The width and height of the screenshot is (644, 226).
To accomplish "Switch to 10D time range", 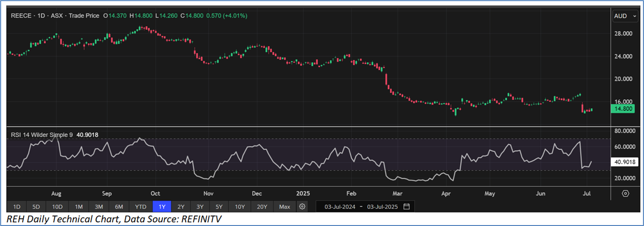I will (57, 207).
